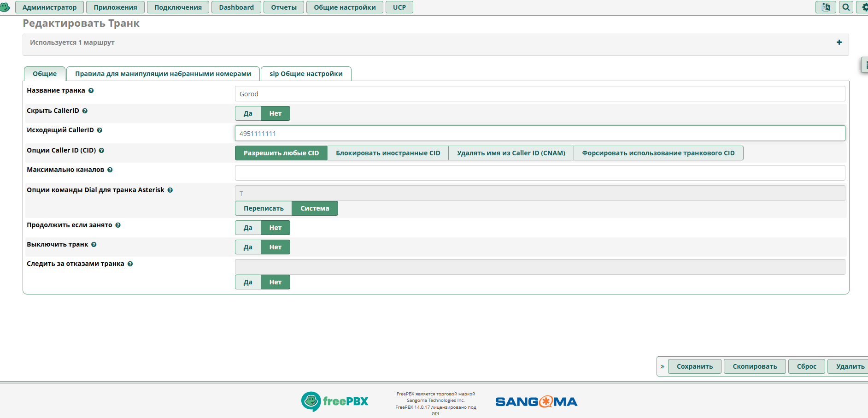This screenshot has width=868, height=418.
Task: Click the Максимально каналов input field
Action: pyautogui.click(x=540, y=173)
